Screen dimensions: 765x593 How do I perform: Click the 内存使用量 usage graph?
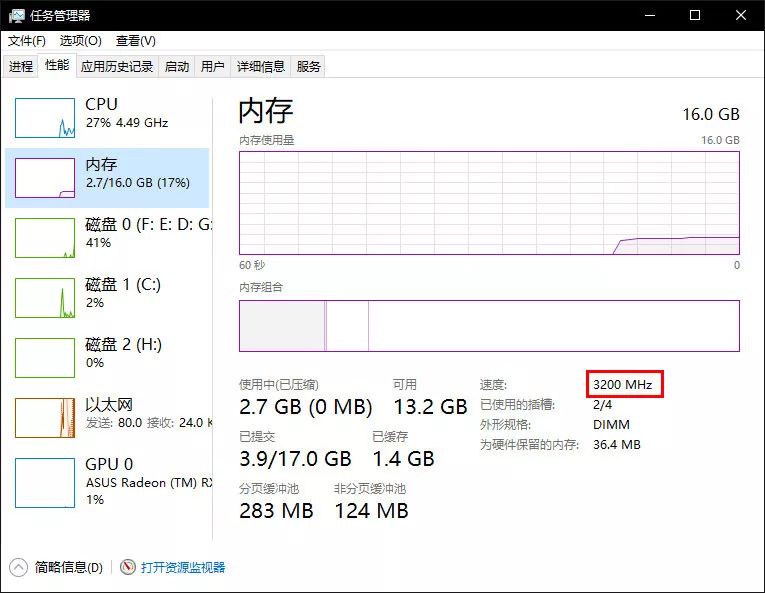(489, 203)
